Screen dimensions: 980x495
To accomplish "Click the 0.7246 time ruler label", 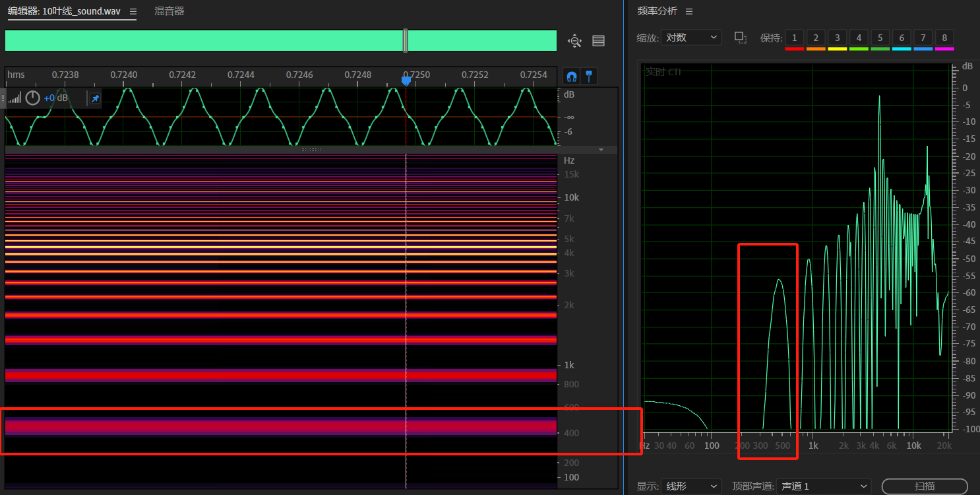I will pos(299,75).
